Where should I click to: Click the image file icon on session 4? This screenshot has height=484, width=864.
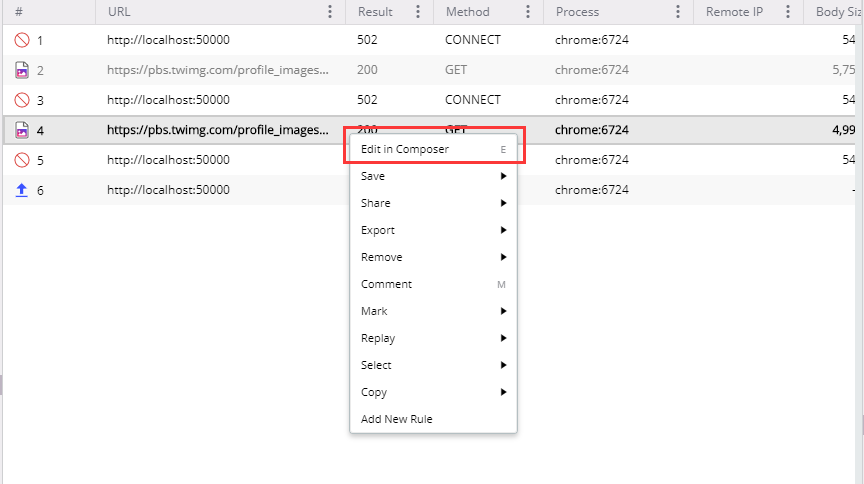[x=22, y=130]
